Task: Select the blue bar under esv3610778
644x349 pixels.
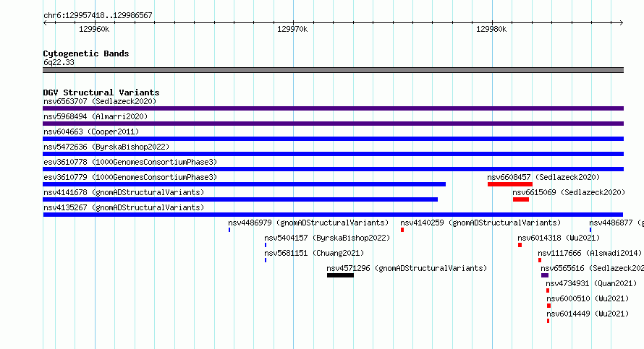Action: tap(333, 169)
